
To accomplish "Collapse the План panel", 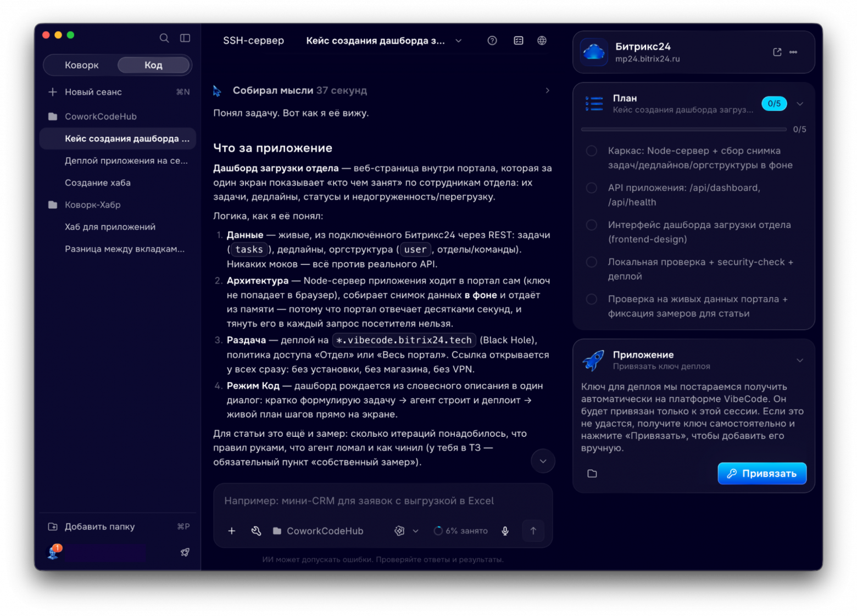I will (800, 104).
